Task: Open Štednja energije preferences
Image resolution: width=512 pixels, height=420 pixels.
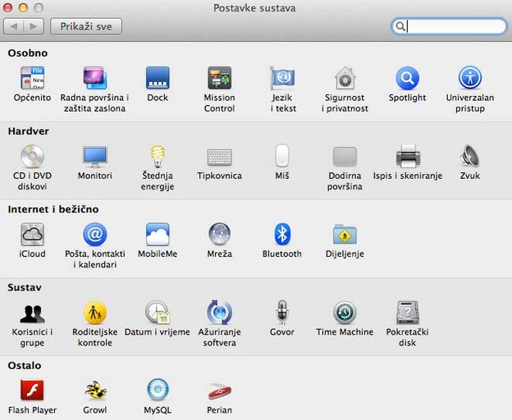Action: click(157, 157)
